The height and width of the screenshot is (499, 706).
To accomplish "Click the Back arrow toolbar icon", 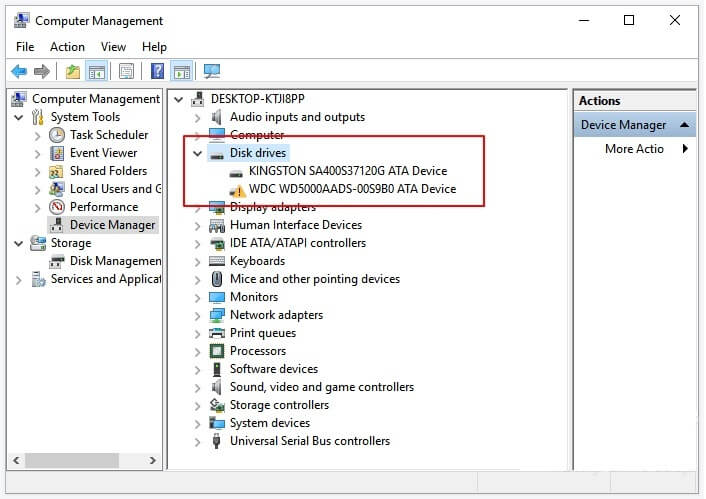I will pyautogui.click(x=19, y=71).
